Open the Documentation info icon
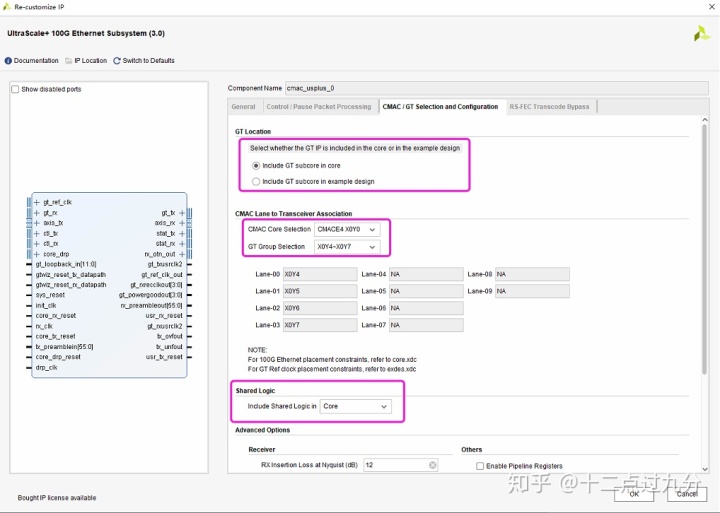The image size is (720, 513). [8, 61]
